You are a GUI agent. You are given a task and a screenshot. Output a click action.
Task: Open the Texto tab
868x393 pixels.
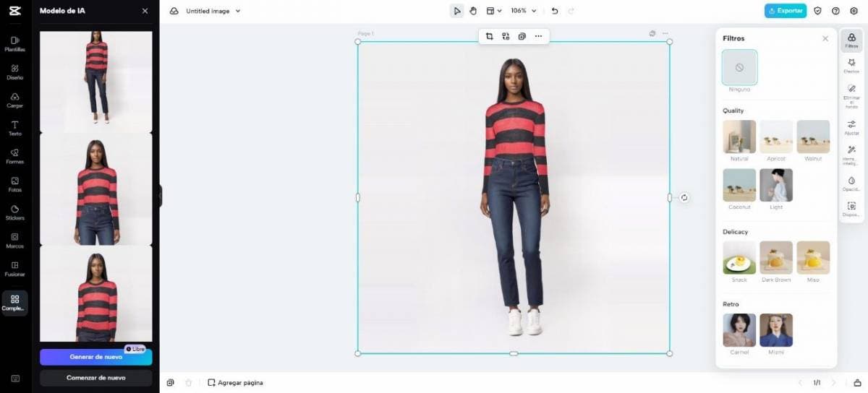14,128
